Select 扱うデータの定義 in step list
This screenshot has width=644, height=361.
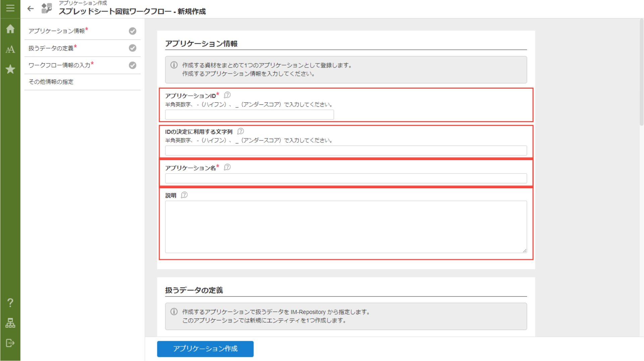click(x=82, y=48)
